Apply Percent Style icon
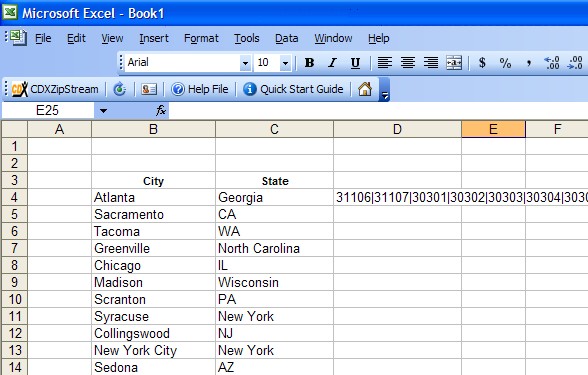The height and width of the screenshot is (375, 588). click(x=506, y=63)
